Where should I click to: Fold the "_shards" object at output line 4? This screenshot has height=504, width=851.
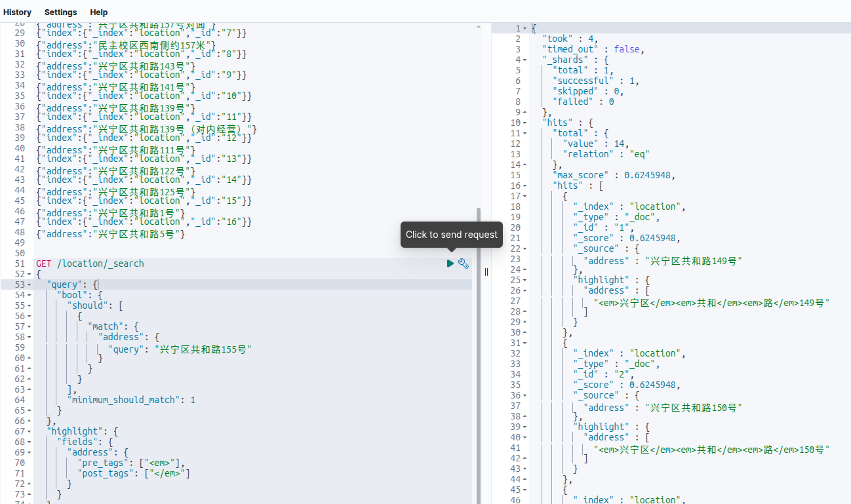[524, 60]
